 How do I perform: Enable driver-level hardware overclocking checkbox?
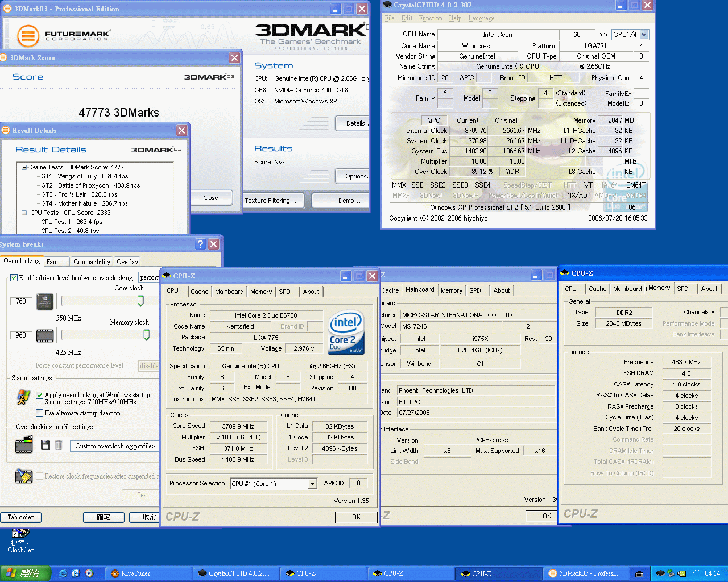tap(14, 278)
